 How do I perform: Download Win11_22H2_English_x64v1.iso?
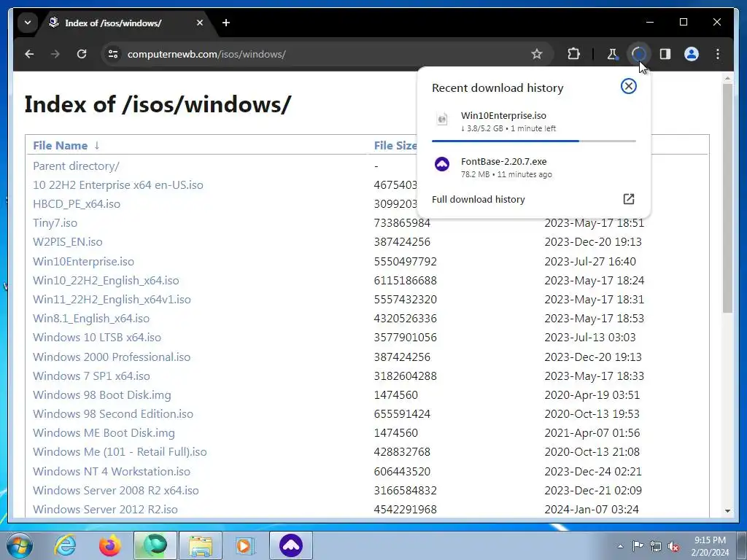[x=112, y=300]
